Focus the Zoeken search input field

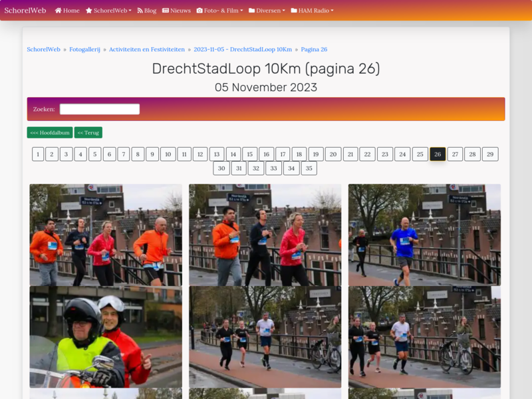pyautogui.click(x=100, y=109)
